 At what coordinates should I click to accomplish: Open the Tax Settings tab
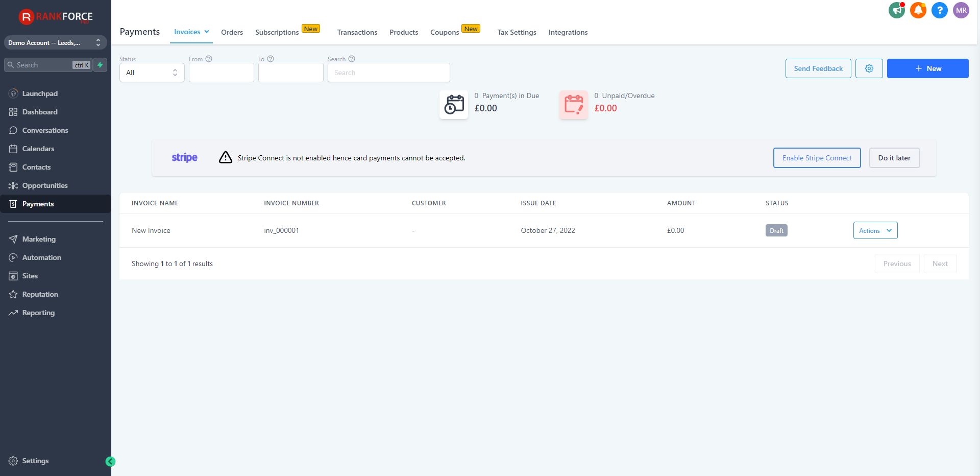(517, 32)
